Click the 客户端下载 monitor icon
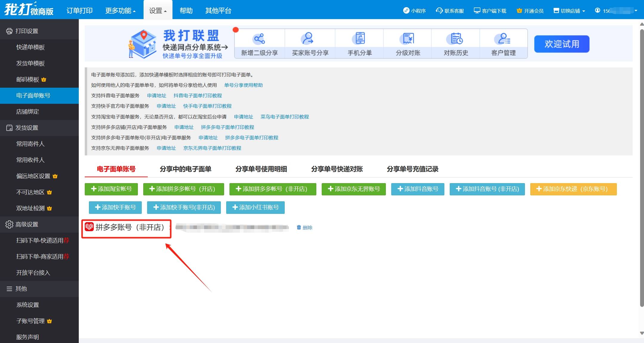 (477, 10)
